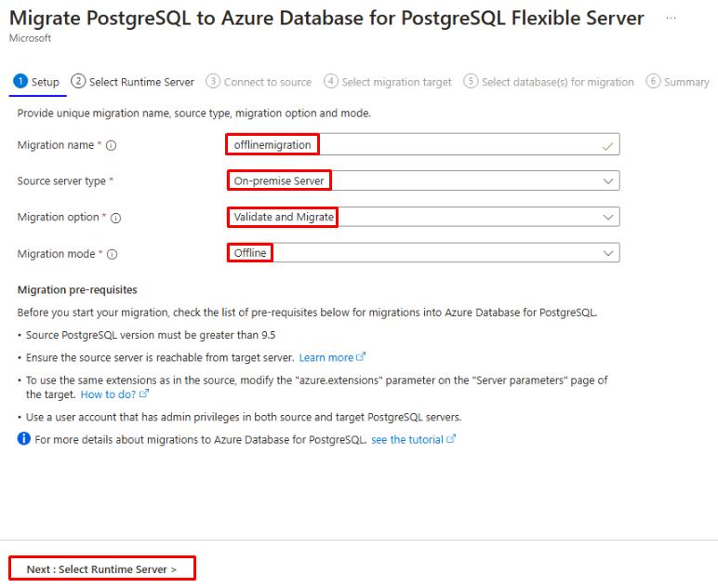Open the Validate and Migrate combo box

click(x=423, y=217)
